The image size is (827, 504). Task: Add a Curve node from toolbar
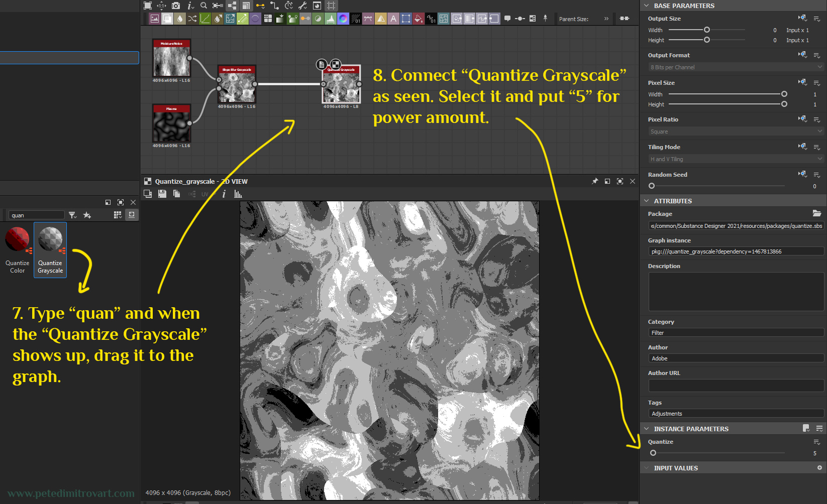pyautogui.click(x=205, y=19)
